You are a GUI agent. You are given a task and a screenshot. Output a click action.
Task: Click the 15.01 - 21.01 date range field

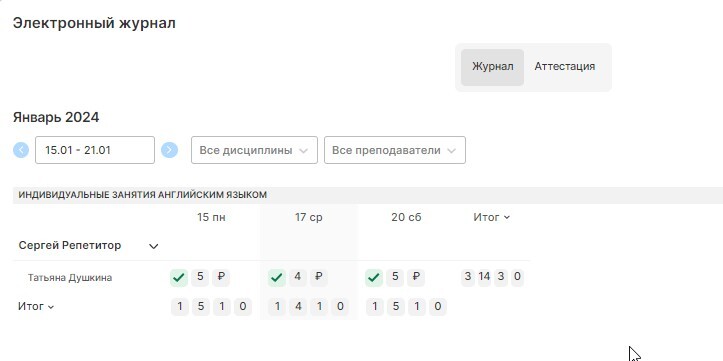tap(95, 150)
